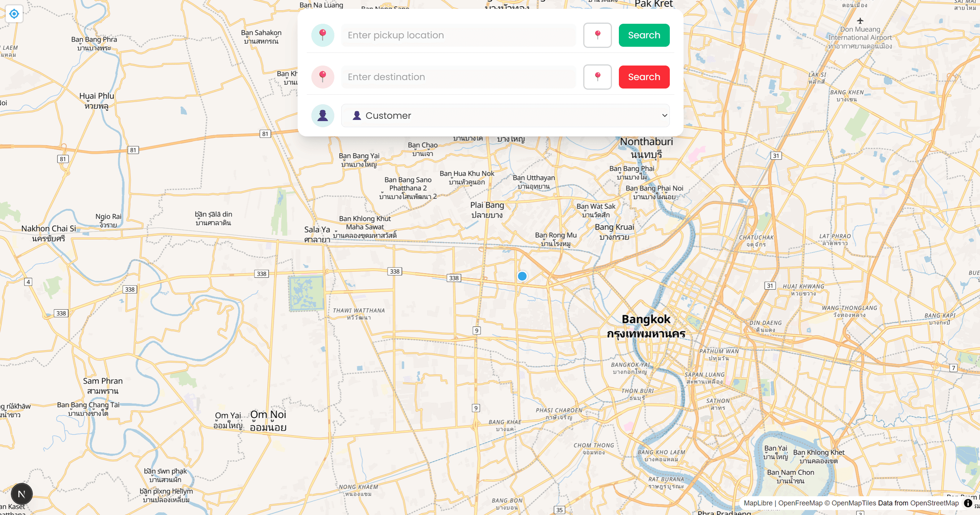The height and width of the screenshot is (515, 980).
Task: Open the MapLibre attribution link
Action: click(758, 503)
